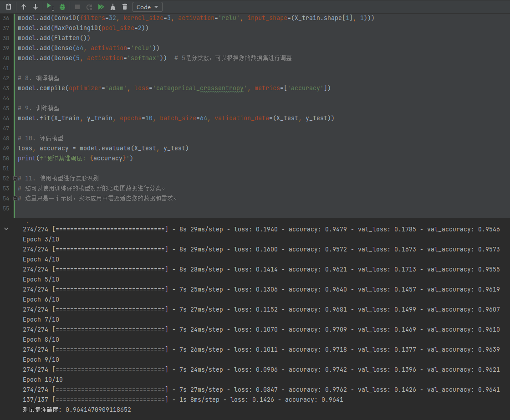Click the paste cell clipboard icon
Viewport: 510px width, 420px height.
click(8, 7)
